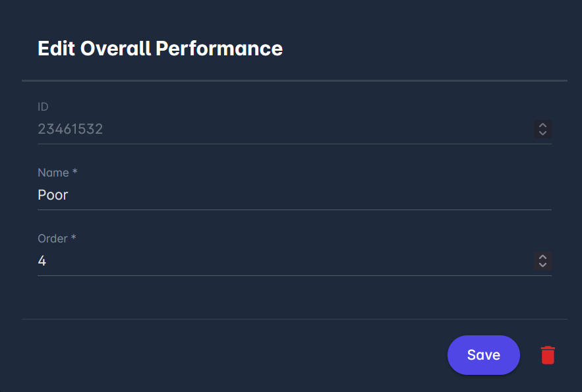Click the ID field's down arrow

point(542,133)
